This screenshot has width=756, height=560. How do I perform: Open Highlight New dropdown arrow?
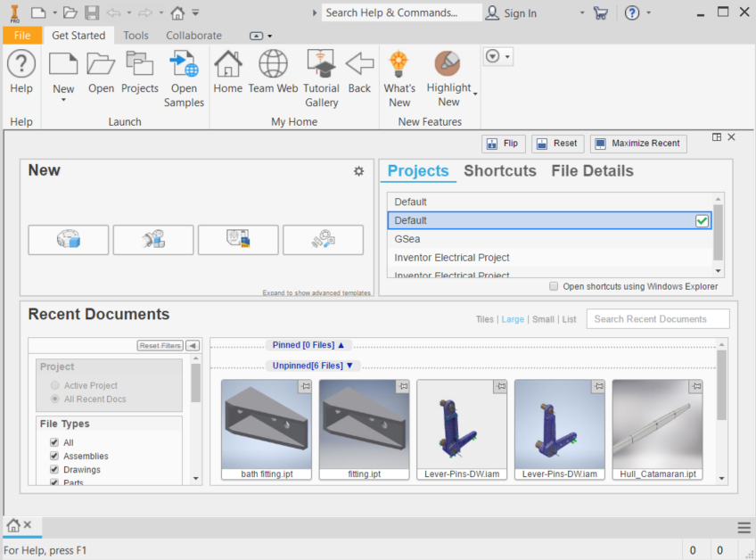(x=475, y=94)
